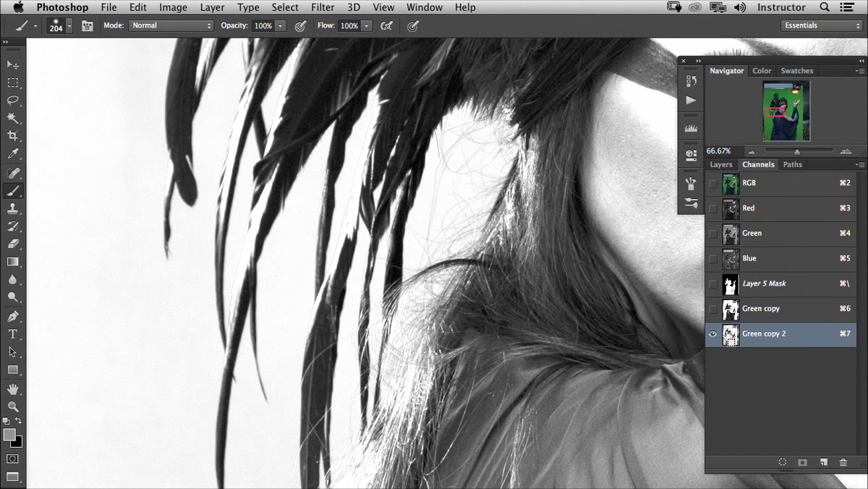Open the Essentials workspace dropdown
The image size is (868, 489).
pos(822,25)
